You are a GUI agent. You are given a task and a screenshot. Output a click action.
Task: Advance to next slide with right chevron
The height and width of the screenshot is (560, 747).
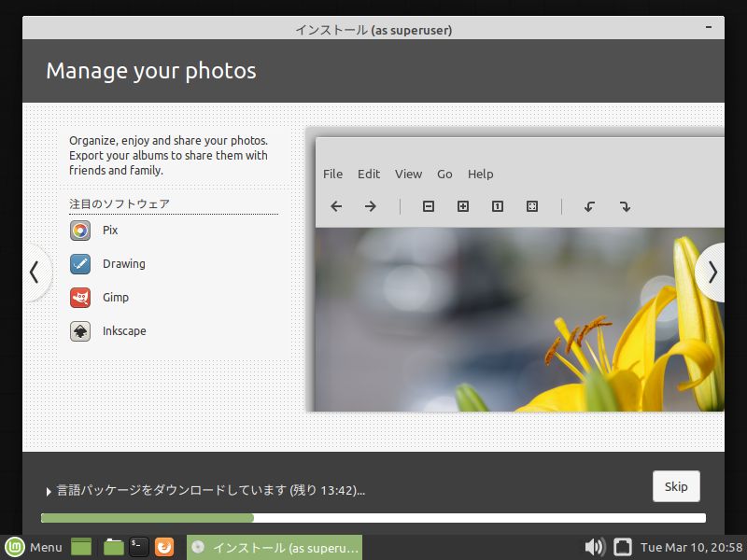(712, 273)
